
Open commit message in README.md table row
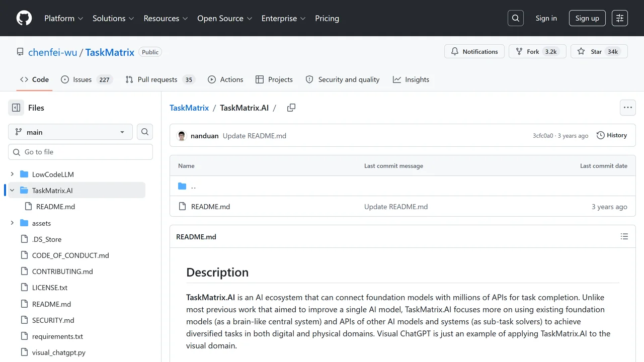396,207
